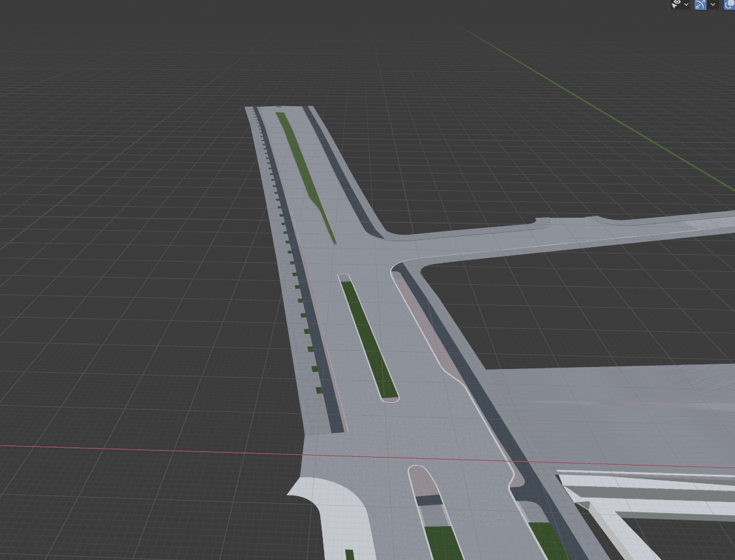The height and width of the screenshot is (560, 735).
Task: Toggle the viewport overlays button
Action: coord(730,5)
